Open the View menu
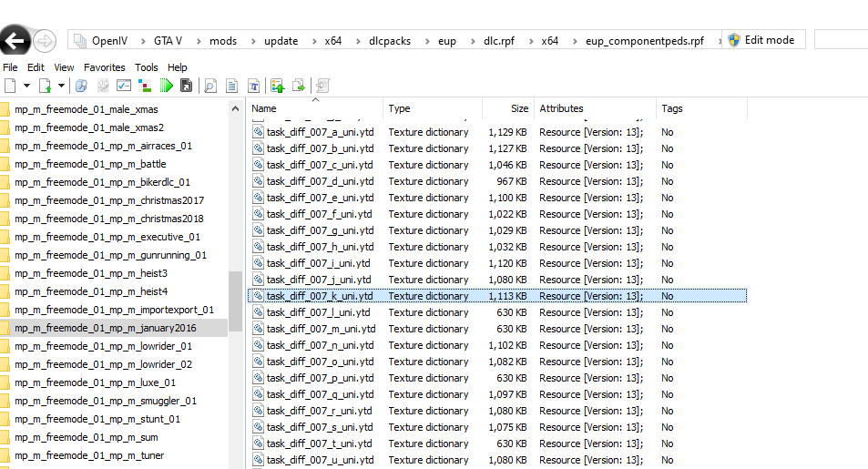Viewport: 868px width, 469px height. (x=65, y=67)
